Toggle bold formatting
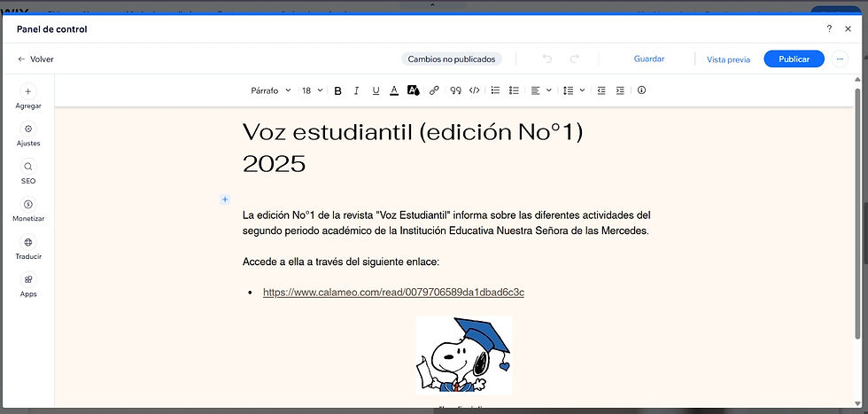Screen dimensions: 868x414 (337, 91)
